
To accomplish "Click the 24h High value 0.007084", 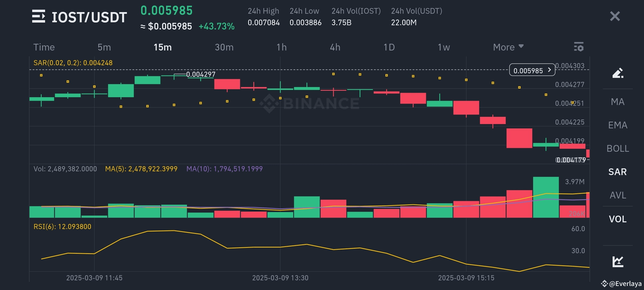I will 264,23.
